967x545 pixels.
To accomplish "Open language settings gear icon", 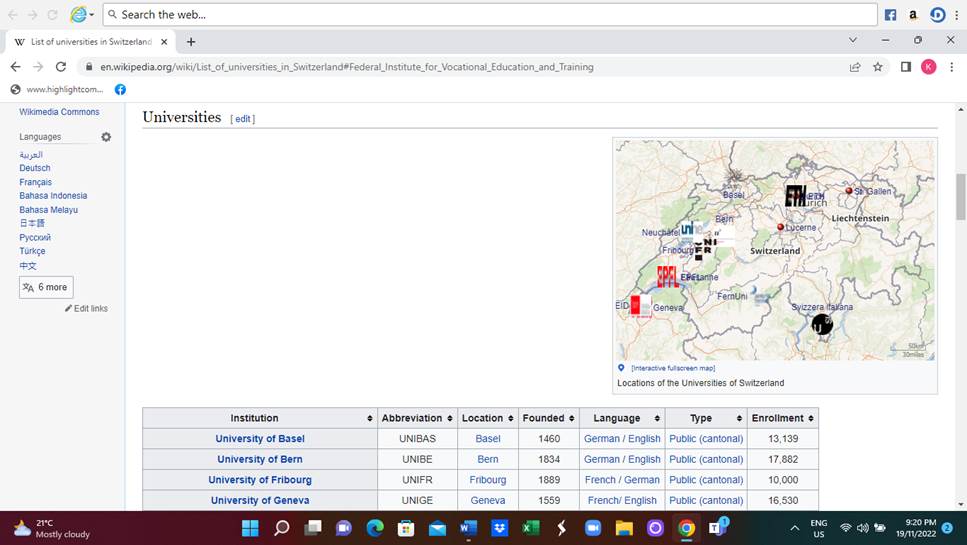I will pyautogui.click(x=106, y=137).
